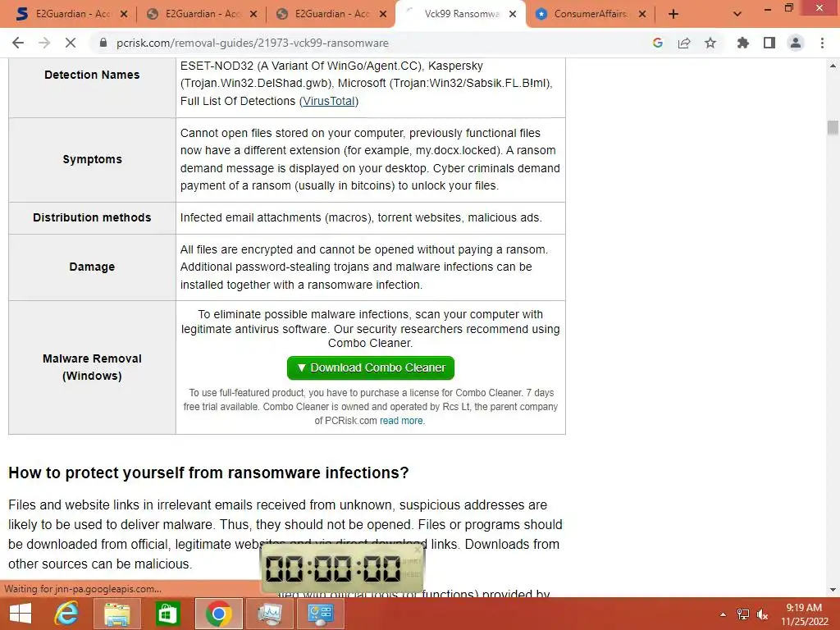The image size is (840, 630).
Task: Click the timer overlay digits
Action: [x=333, y=568]
